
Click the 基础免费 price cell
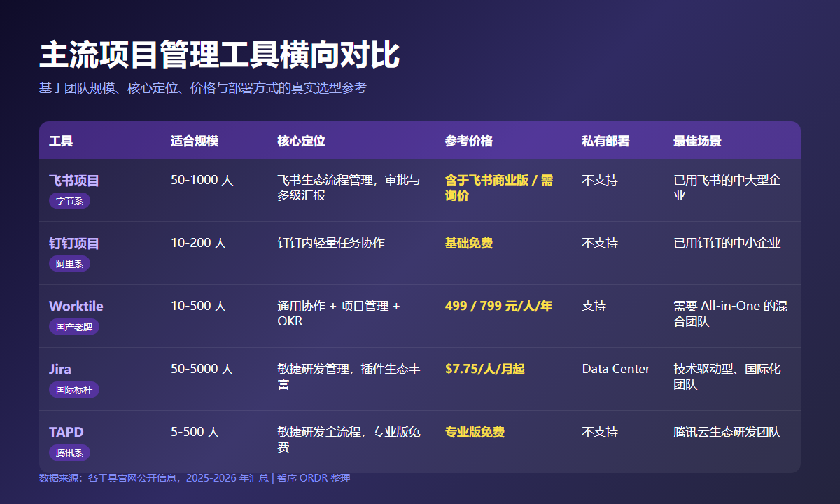coord(469,243)
